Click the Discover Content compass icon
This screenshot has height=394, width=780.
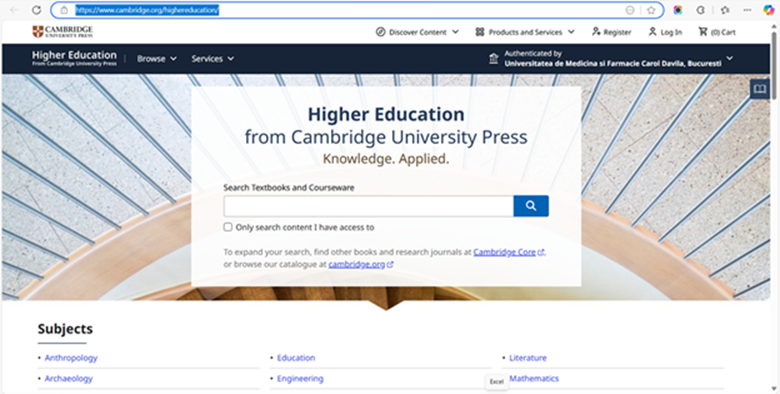click(x=381, y=32)
